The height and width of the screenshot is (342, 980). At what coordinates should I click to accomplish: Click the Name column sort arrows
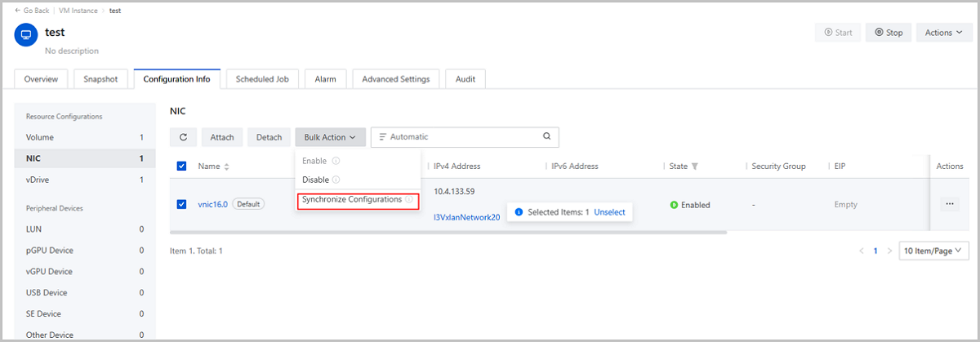pos(226,167)
